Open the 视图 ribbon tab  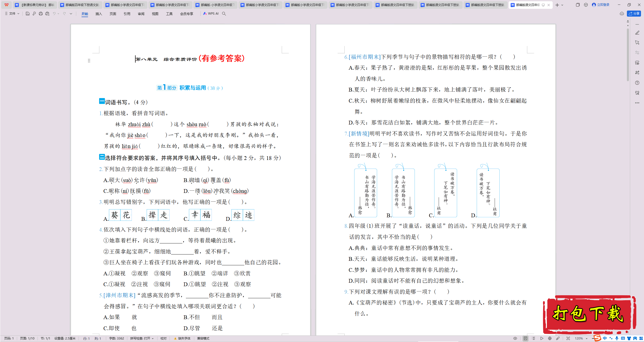155,14
